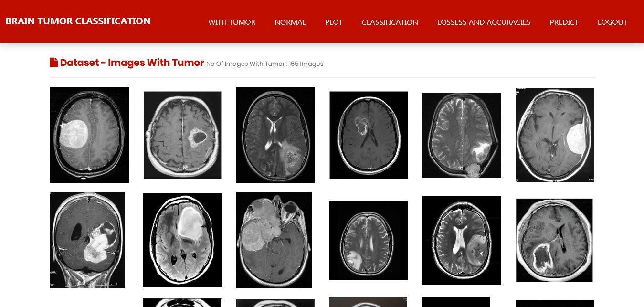Screen dimensions: 644x307
Task: Open second-row scan showing large mass near eye orbit
Action: 274,240
